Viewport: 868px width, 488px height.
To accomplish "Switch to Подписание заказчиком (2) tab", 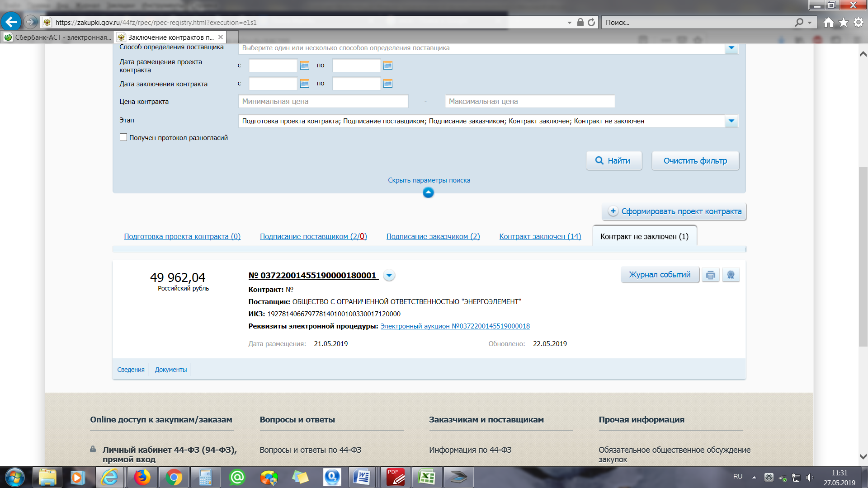I will 433,236.
